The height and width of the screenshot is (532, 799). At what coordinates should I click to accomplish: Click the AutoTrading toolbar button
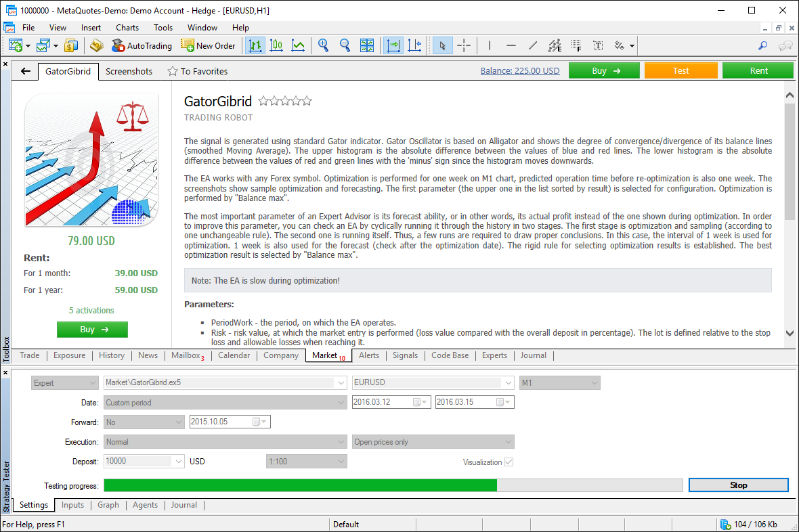pyautogui.click(x=142, y=45)
